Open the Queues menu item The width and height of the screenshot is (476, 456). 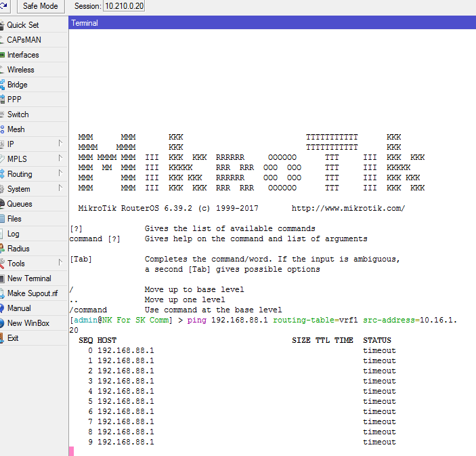point(33,204)
